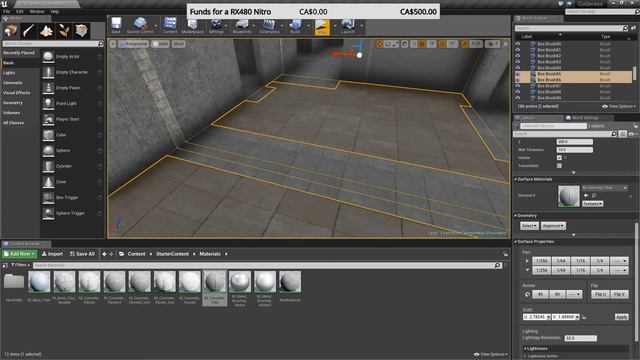Click the Empty Pawn placement icon
The image size is (640, 360).
point(48,88)
